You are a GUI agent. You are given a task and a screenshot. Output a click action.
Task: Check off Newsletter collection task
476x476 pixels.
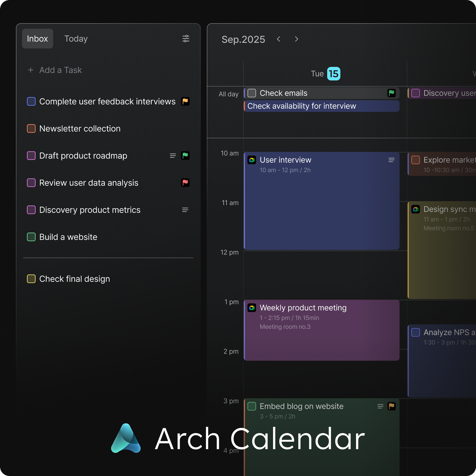[31, 129]
